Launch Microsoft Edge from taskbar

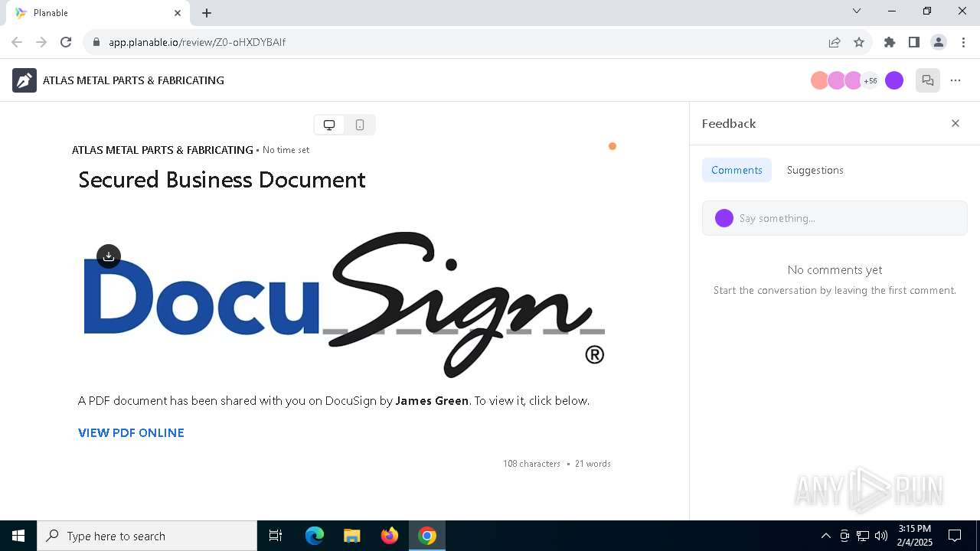point(315,536)
